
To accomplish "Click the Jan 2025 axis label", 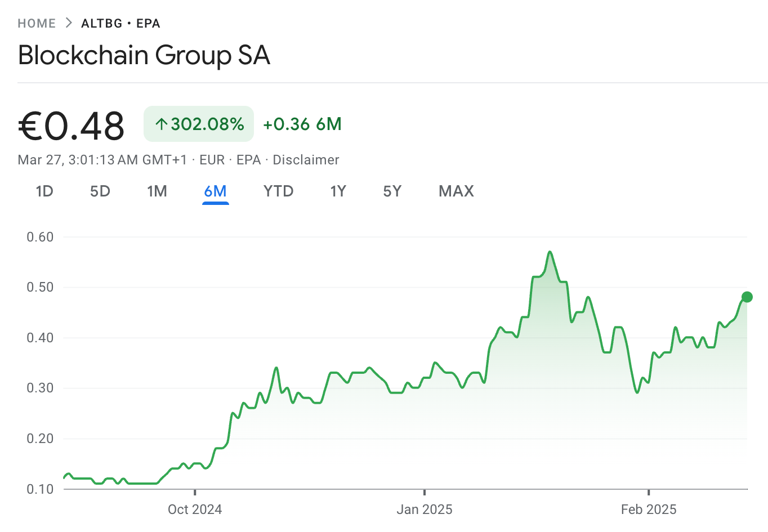I will point(424,509).
